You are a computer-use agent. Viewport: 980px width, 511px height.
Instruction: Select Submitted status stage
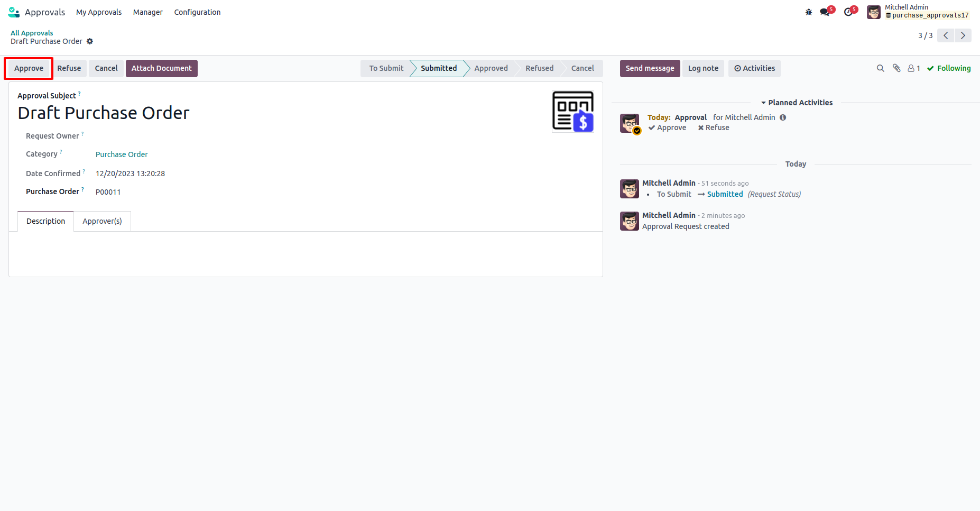[439, 68]
